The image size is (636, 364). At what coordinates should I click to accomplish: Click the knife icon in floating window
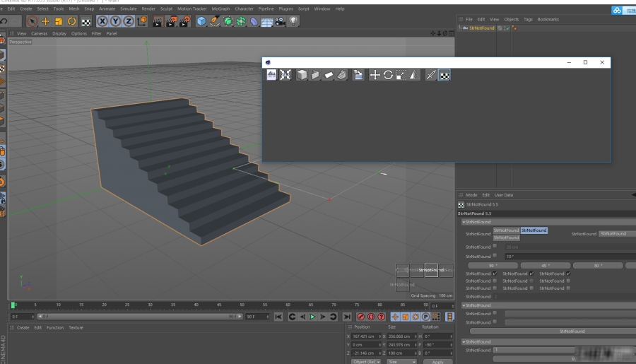(430, 75)
